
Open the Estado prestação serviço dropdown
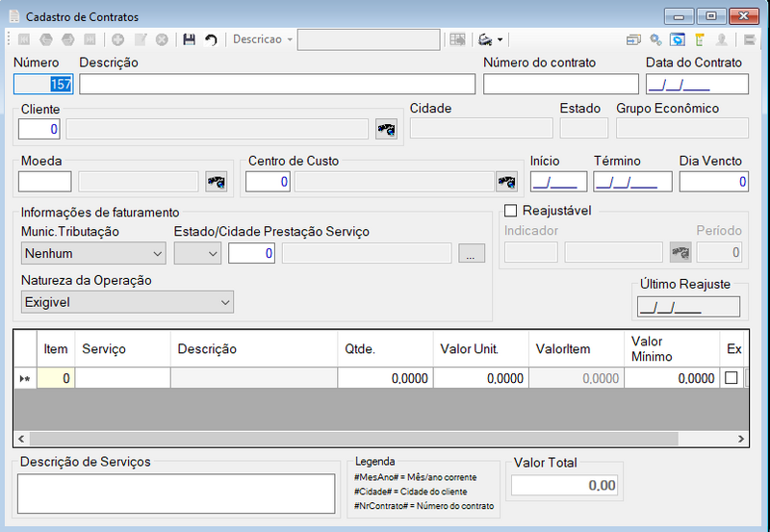(x=197, y=253)
